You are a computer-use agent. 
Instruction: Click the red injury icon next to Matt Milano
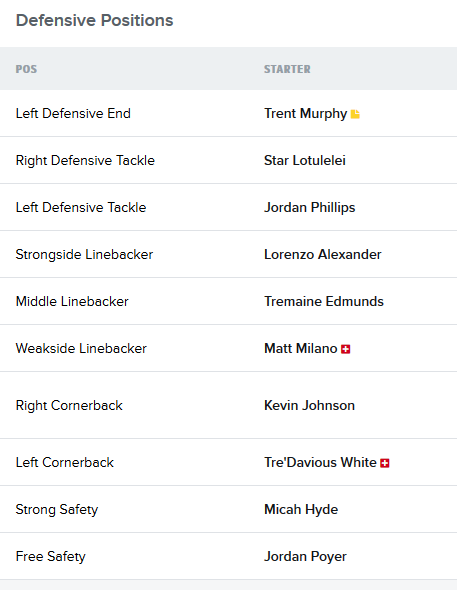click(346, 349)
